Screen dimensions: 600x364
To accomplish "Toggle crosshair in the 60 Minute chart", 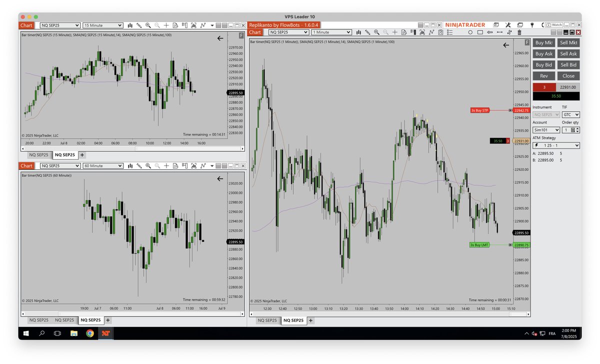I will [166, 165].
